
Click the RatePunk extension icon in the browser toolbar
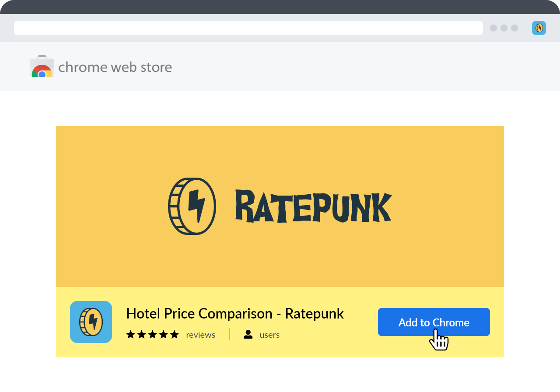(x=539, y=28)
